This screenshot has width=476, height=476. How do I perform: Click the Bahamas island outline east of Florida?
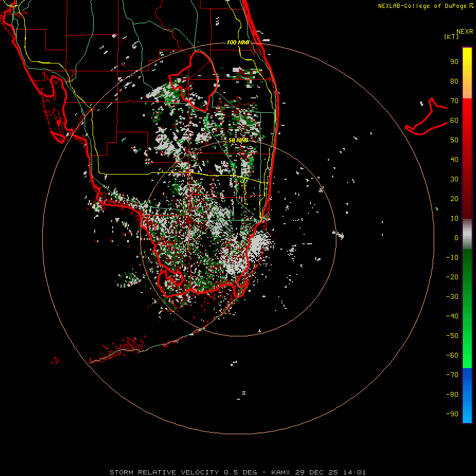click(x=426, y=116)
